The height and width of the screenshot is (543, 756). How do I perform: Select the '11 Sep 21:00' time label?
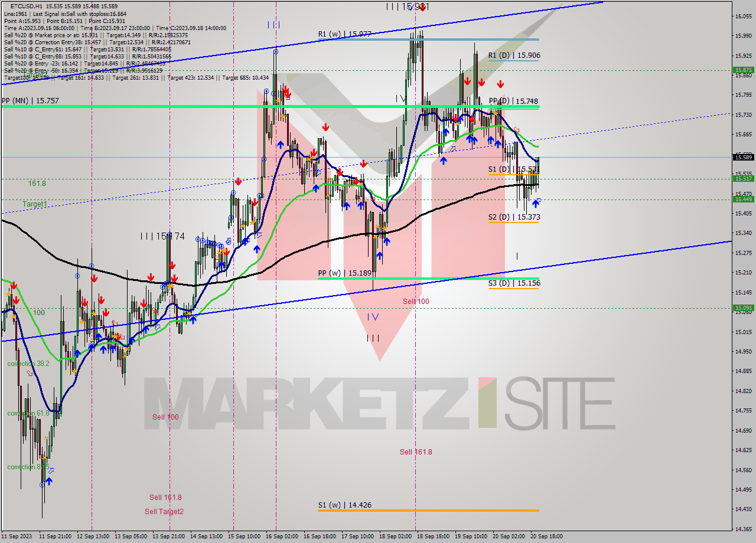pyautogui.click(x=56, y=537)
